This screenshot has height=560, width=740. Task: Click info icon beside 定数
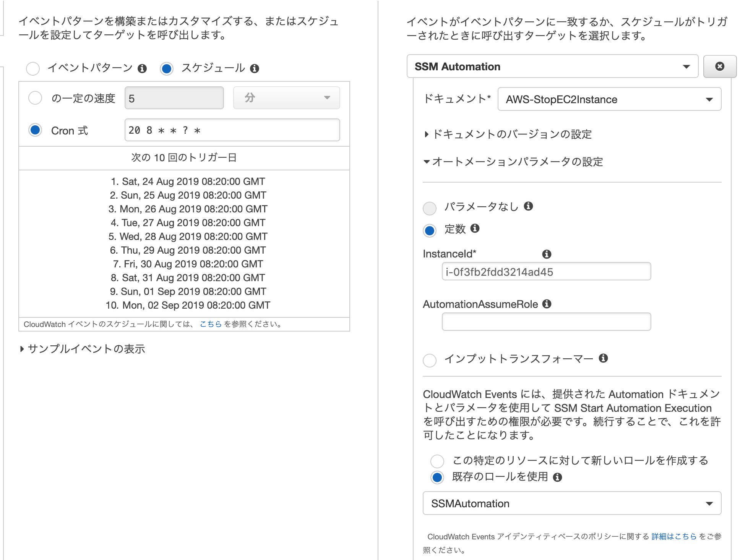pyautogui.click(x=475, y=228)
